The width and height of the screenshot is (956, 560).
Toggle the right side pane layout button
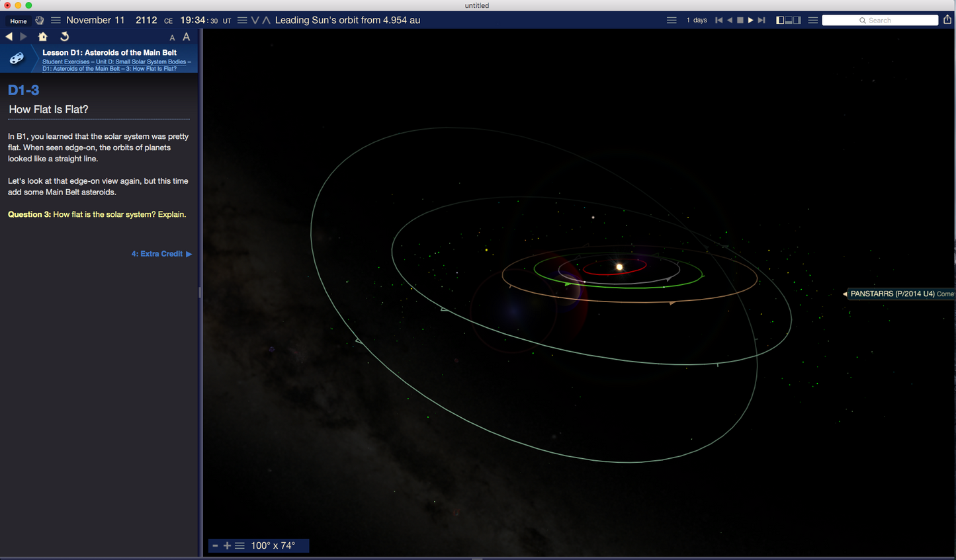(x=797, y=20)
